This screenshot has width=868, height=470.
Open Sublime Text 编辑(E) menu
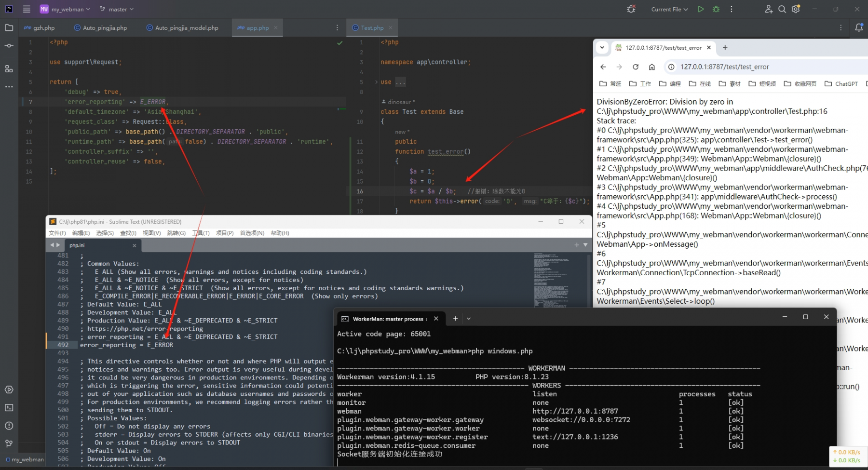pos(81,233)
